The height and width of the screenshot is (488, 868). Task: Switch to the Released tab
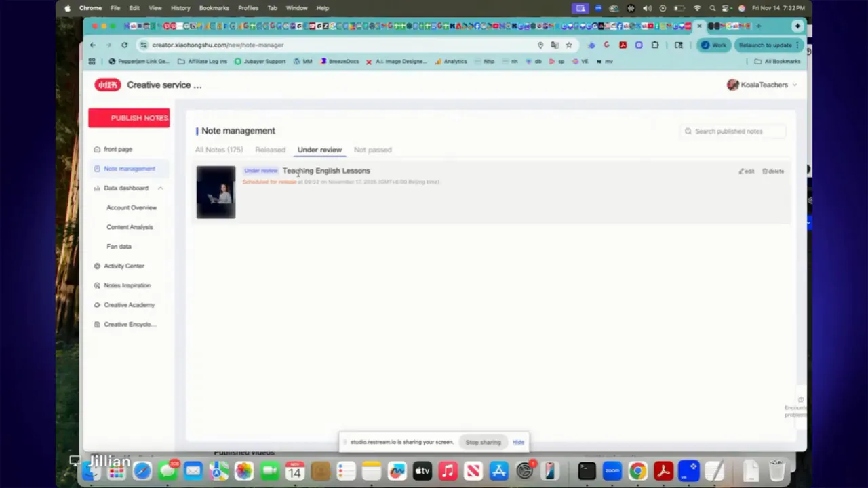(270, 150)
